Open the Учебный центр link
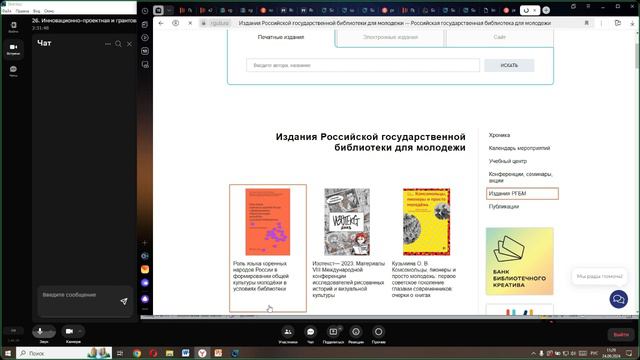640x360 pixels. coord(508,161)
